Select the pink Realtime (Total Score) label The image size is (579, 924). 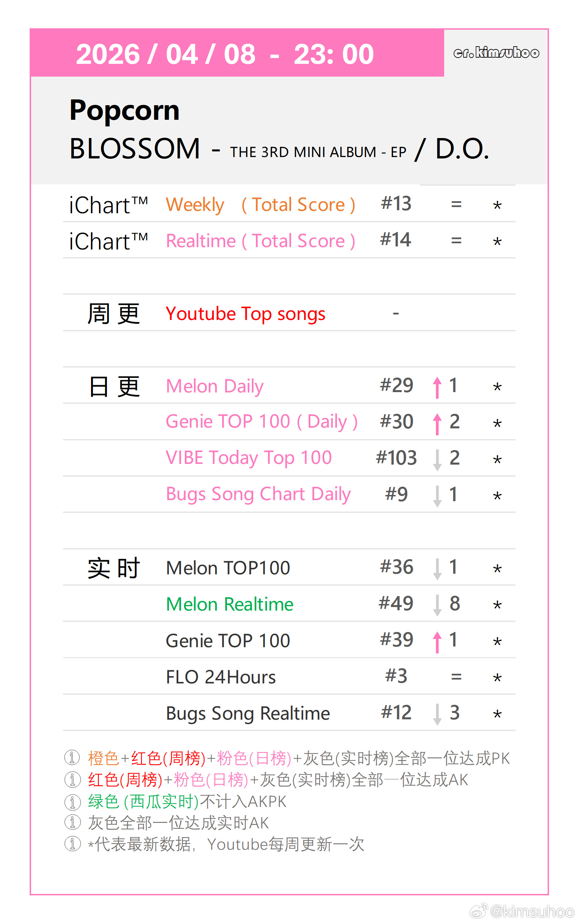pos(260,241)
